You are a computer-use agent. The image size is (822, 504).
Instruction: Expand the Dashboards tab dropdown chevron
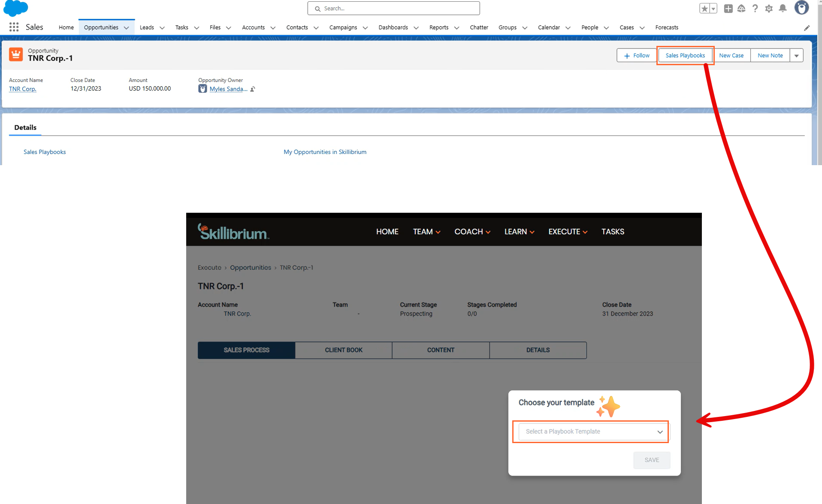pos(416,28)
